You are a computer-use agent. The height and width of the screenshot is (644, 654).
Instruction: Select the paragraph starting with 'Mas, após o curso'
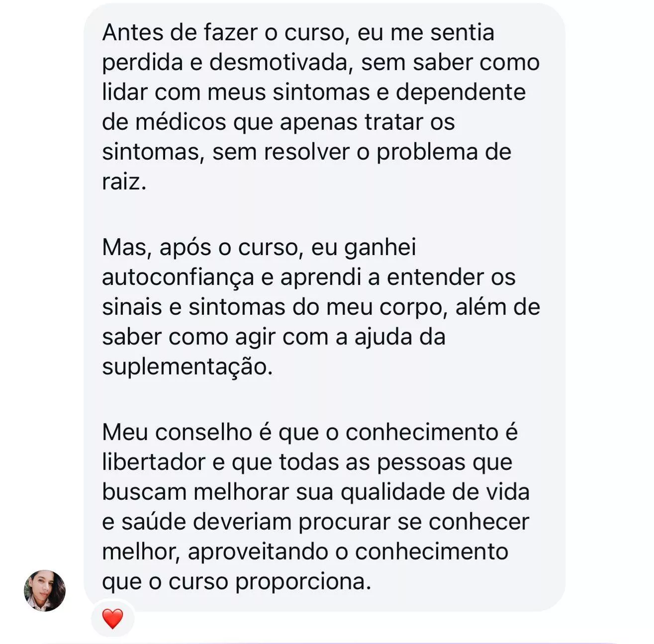coord(321,307)
